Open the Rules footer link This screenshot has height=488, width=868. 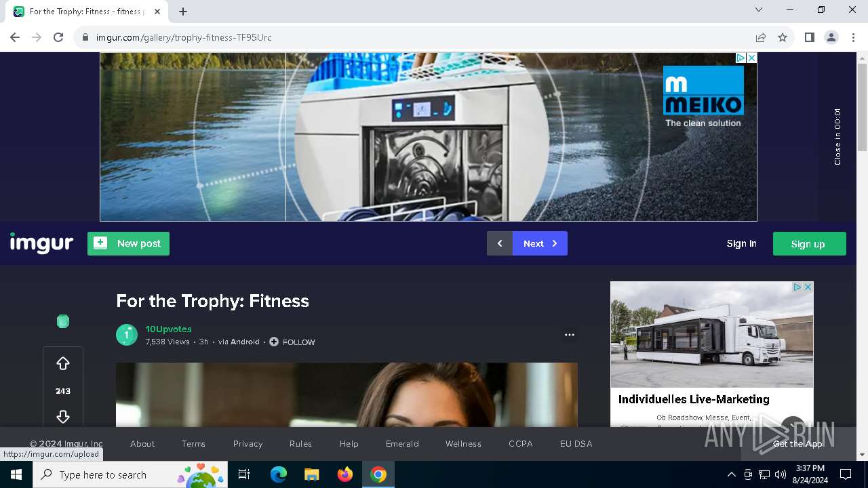300,444
